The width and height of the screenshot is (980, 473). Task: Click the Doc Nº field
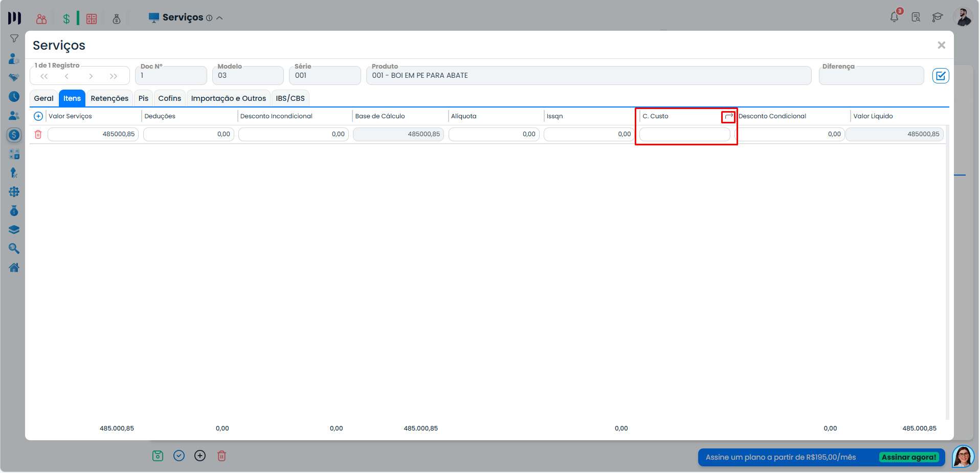tap(171, 75)
